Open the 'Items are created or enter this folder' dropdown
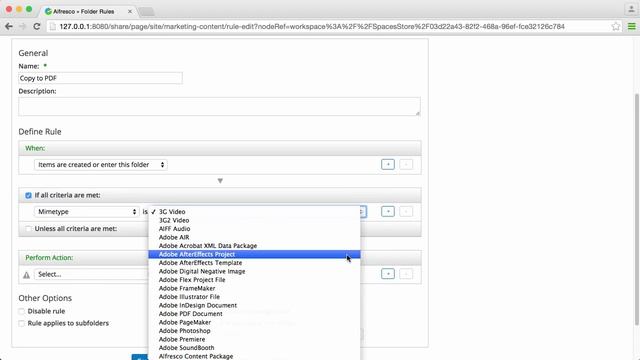 click(101, 164)
